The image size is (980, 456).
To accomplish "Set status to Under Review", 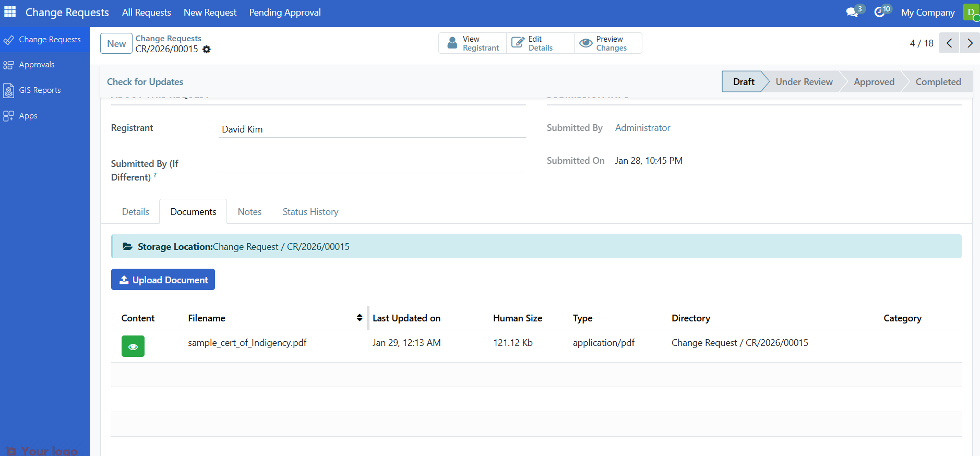I will click(804, 82).
